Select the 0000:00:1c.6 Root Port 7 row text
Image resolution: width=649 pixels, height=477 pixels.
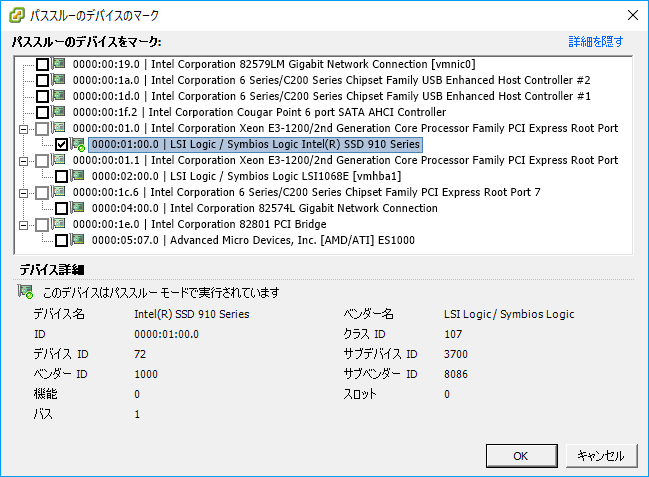[307, 192]
